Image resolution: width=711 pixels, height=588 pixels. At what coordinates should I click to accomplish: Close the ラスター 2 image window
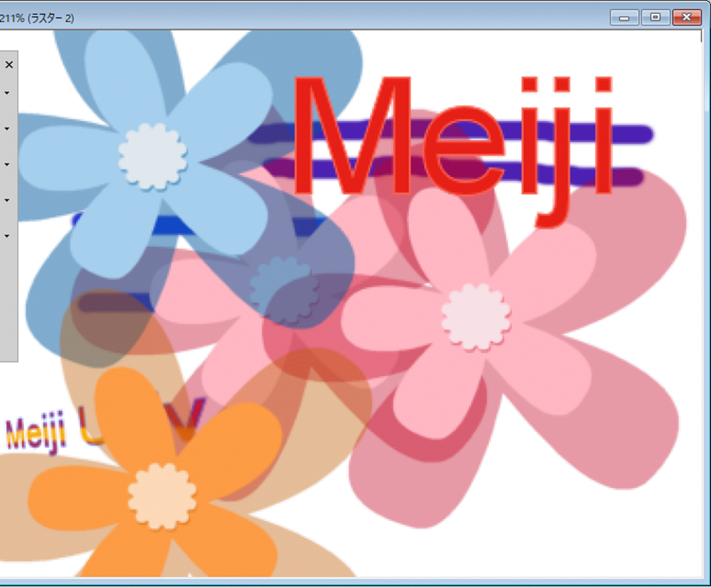pyautogui.click(x=687, y=17)
